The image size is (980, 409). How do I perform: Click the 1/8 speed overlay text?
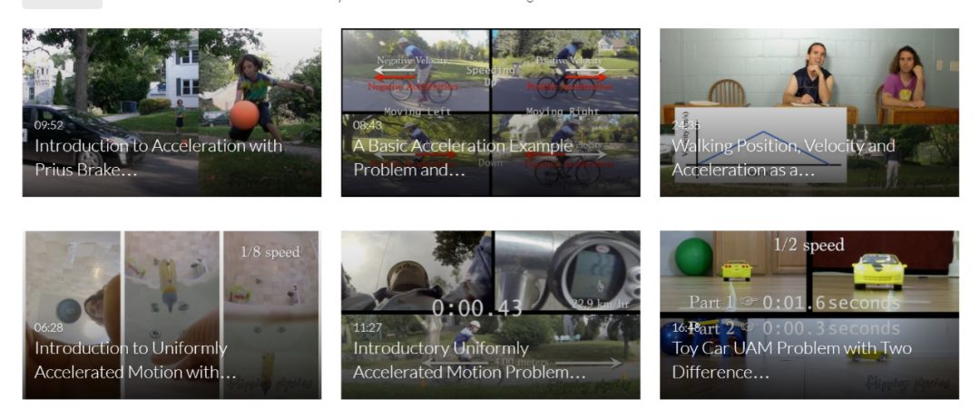tap(270, 252)
